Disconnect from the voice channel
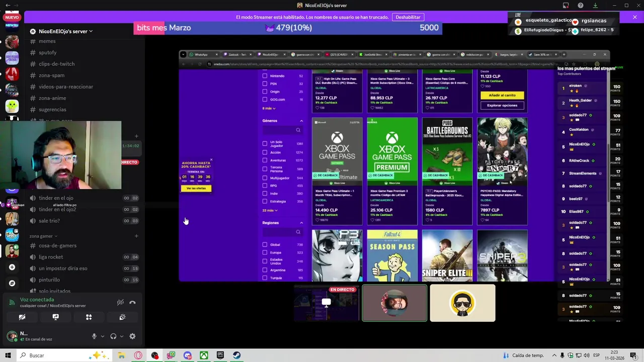Screen dimensions: 644x362 click(132, 302)
